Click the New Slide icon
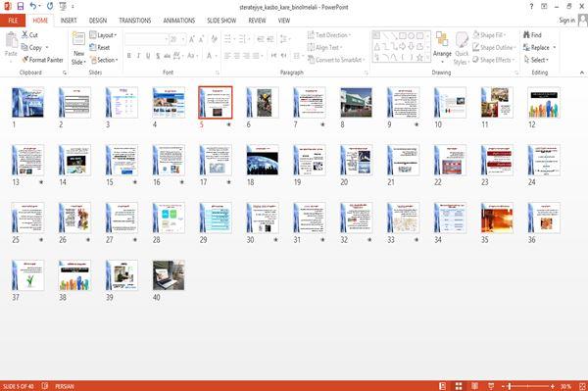The width and height of the screenshot is (588, 391). (78, 39)
